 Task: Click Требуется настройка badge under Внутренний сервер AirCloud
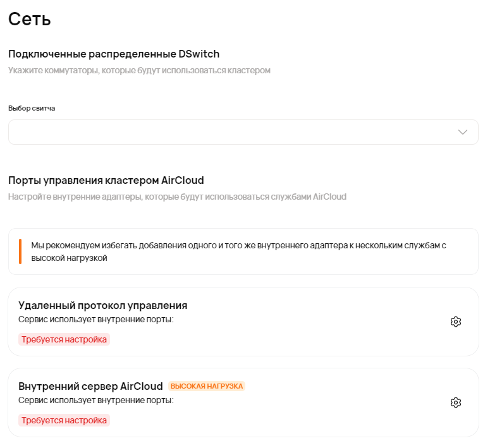click(64, 420)
